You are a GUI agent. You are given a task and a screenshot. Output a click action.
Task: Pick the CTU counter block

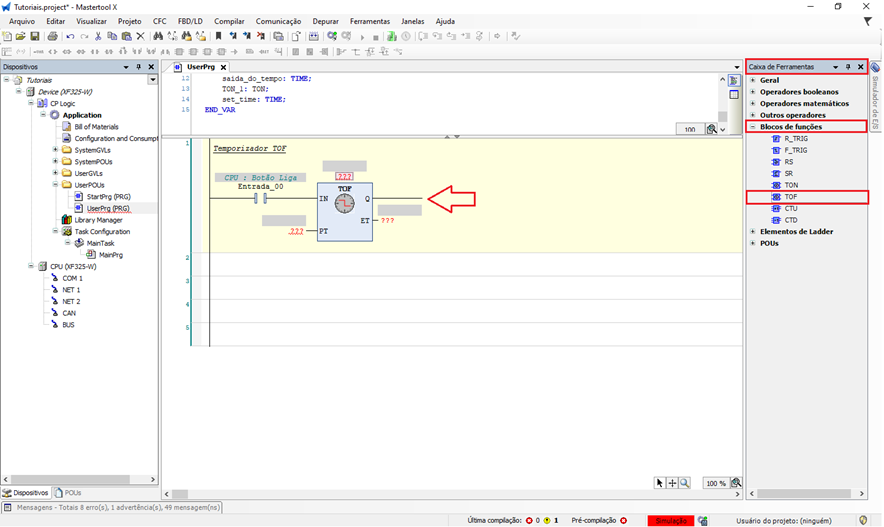tap(791, 208)
